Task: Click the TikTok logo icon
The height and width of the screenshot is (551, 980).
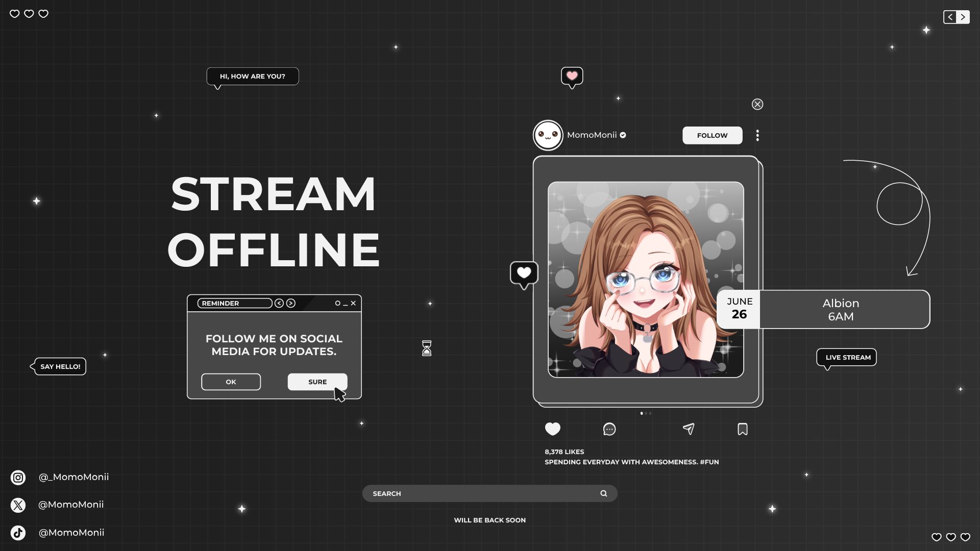Action: point(18,533)
